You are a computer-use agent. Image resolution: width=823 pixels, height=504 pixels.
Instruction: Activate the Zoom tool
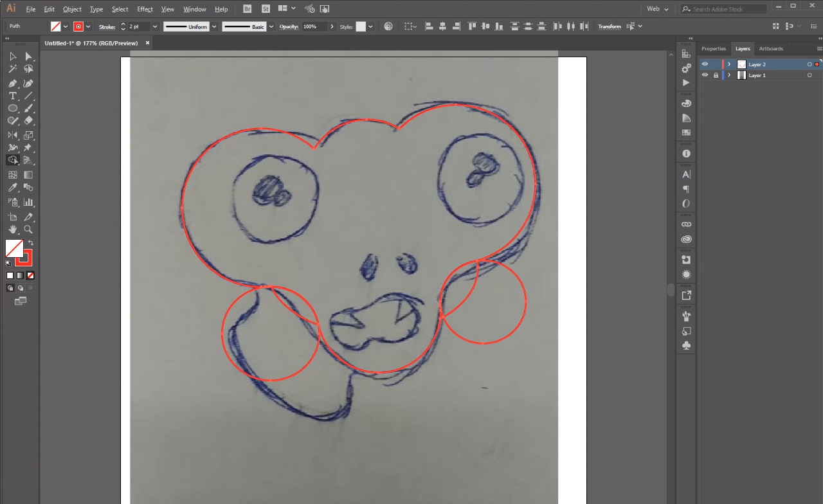coord(28,230)
